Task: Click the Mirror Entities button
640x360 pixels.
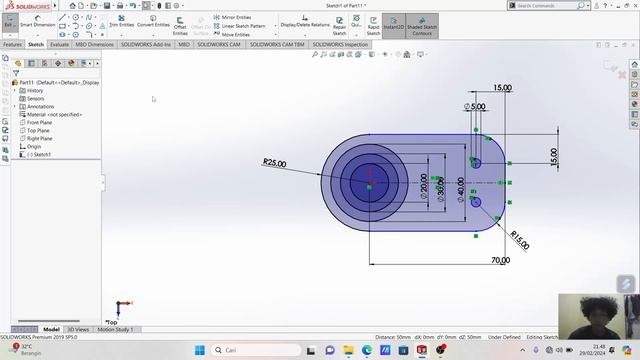Action: 232,17
